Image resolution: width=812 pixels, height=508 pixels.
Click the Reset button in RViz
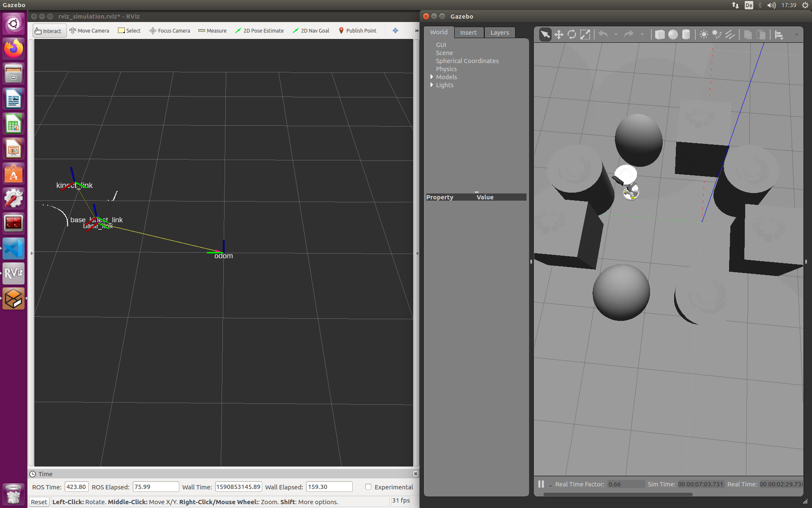(x=39, y=502)
